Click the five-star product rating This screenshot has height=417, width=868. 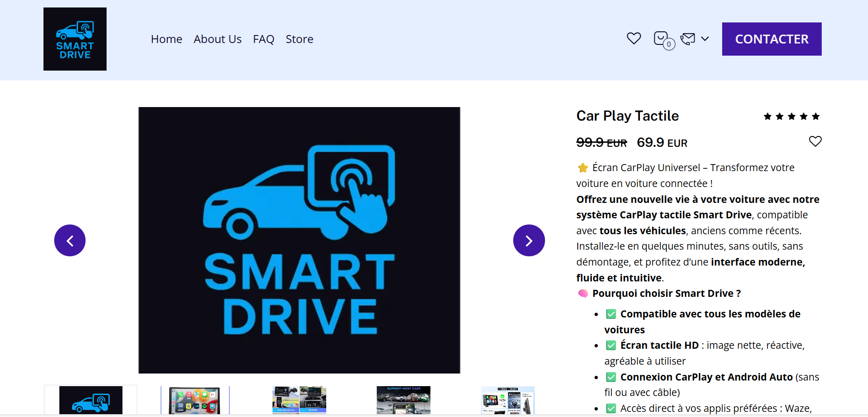pyautogui.click(x=791, y=116)
